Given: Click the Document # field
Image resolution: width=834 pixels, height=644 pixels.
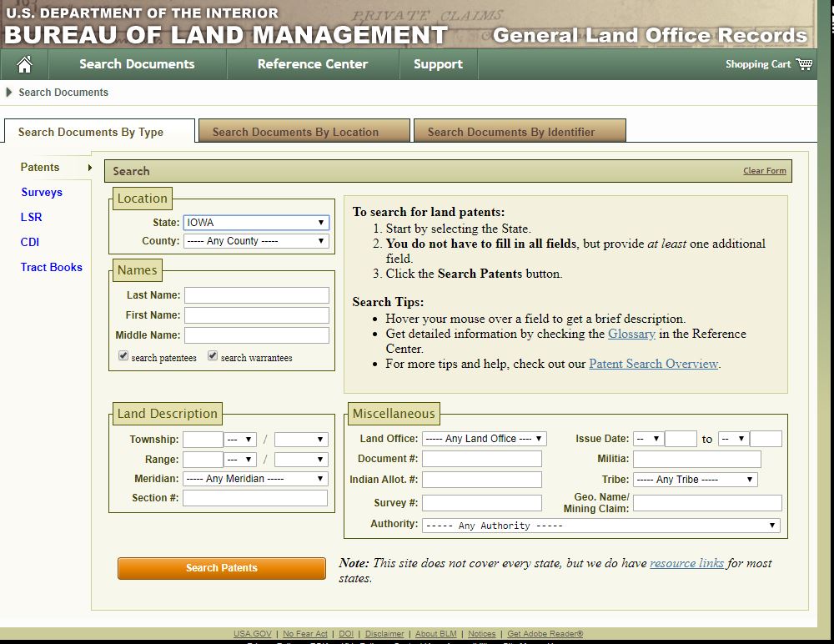Looking at the screenshot, I should [x=482, y=459].
